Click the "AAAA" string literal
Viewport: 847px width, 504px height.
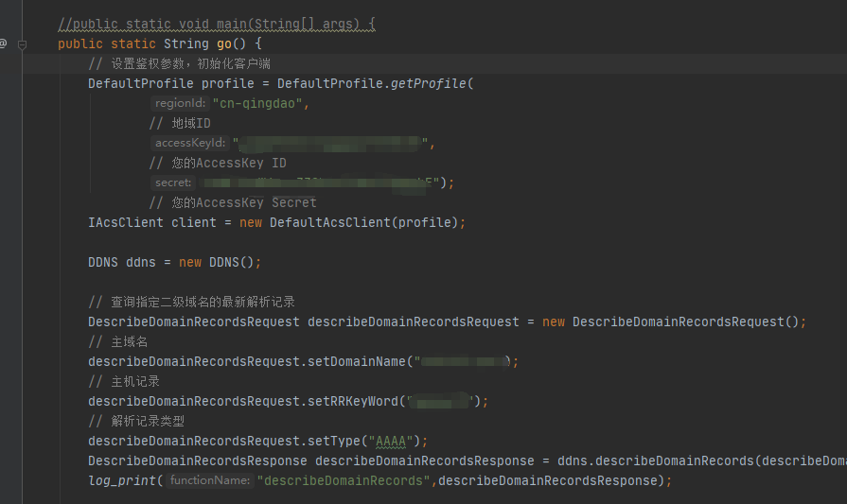pos(391,442)
